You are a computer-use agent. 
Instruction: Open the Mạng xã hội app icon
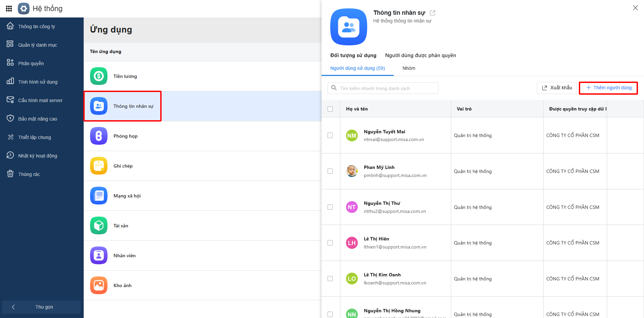click(98, 196)
